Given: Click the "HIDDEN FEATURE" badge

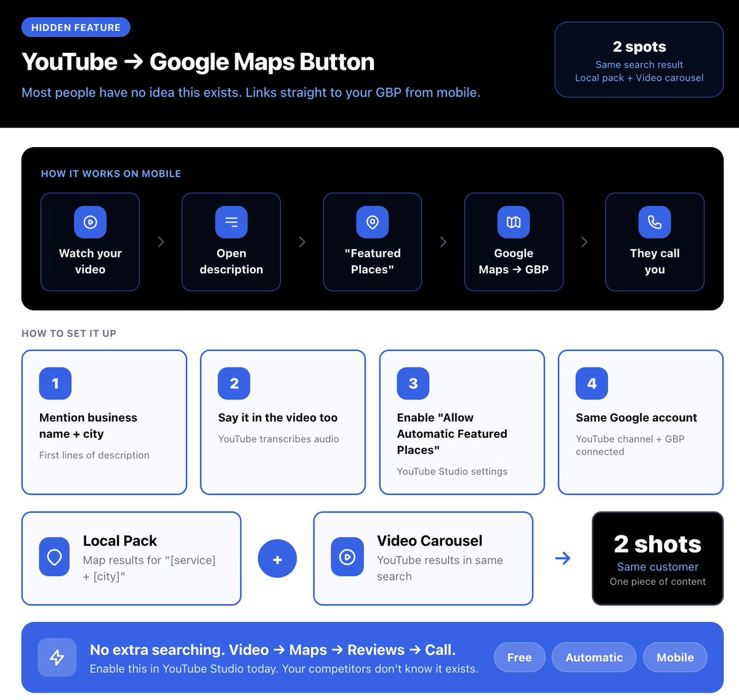Looking at the screenshot, I should (x=76, y=28).
